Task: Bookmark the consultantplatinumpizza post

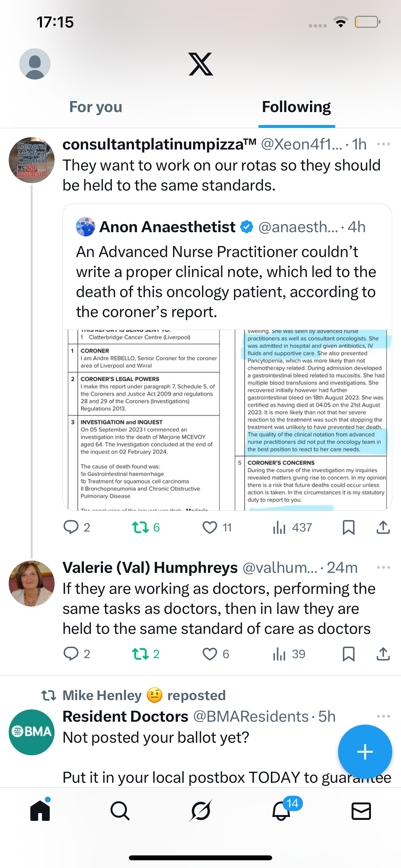Action: [348, 527]
